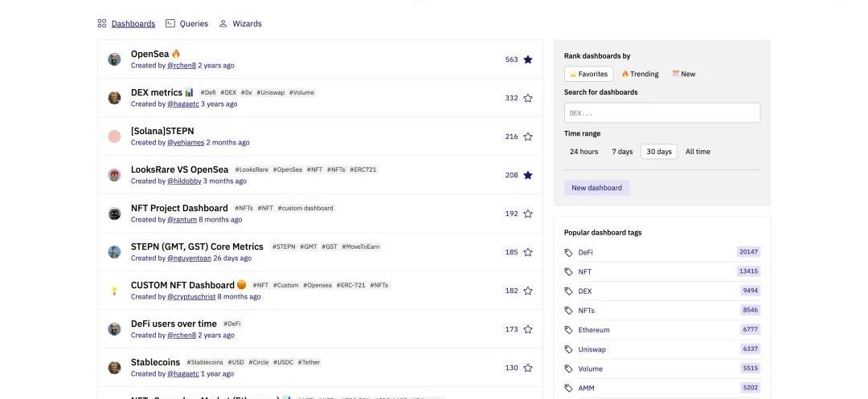Visit @rchen8 profile under OpenSea
The width and height of the screenshot is (868, 399).
[x=182, y=65]
